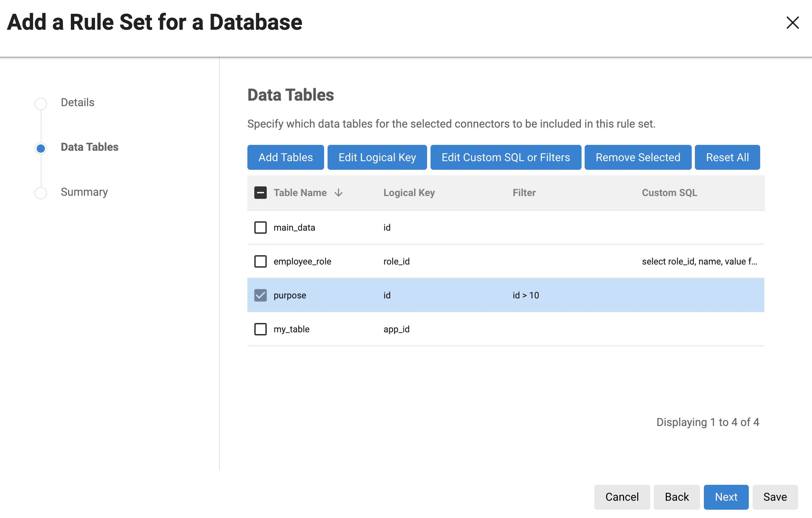Image resolution: width=812 pixels, height=518 pixels.
Task: Click the truncated employee_role custom SQL text
Action: click(699, 261)
